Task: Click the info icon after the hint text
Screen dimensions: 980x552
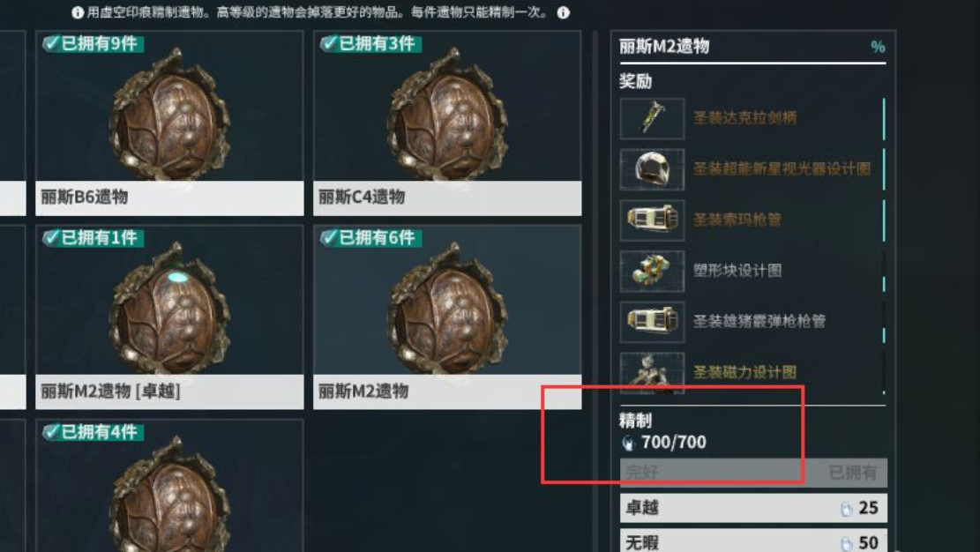Action: pyautogui.click(x=563, y=12)
